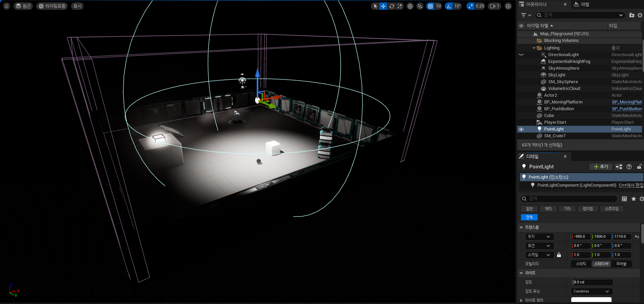The image size is (644, 304).
Task: Open the Light Color white swatch
Action: click(x=591, y=300)
